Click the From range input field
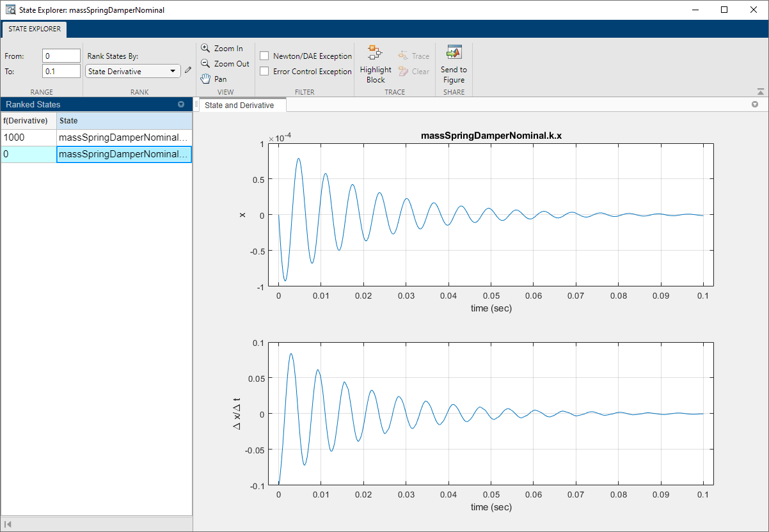Screen dimensions: 769x532 [61, 56]
